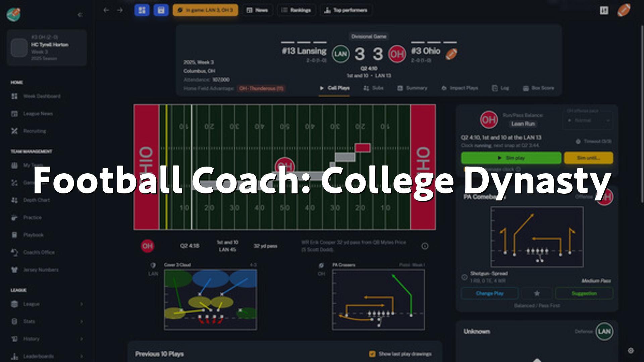The image size is (644, 362).
Task: Go back with the left arrow
Action: (x=106, y=10)
